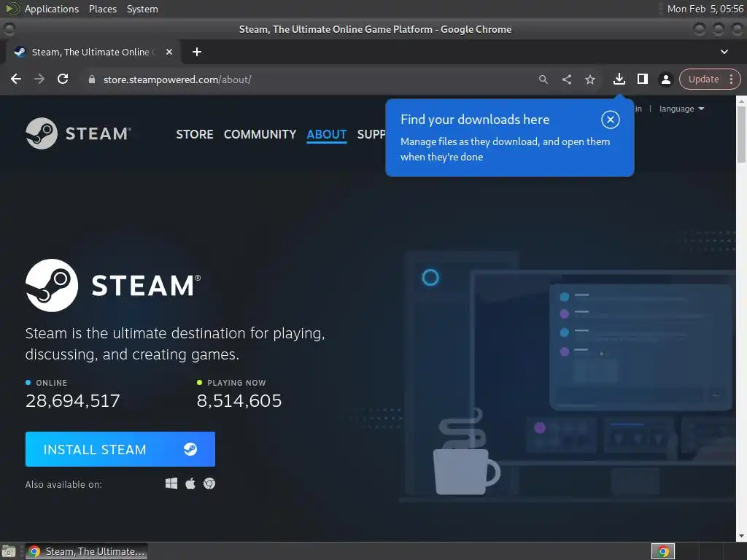Click the clock showing Mon Feb 5

[x=705, y=9]
